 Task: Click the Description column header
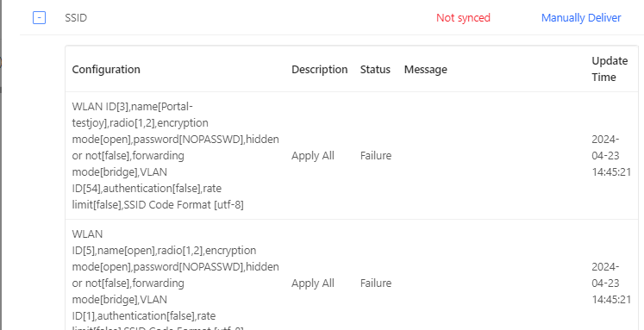(320, 70)
